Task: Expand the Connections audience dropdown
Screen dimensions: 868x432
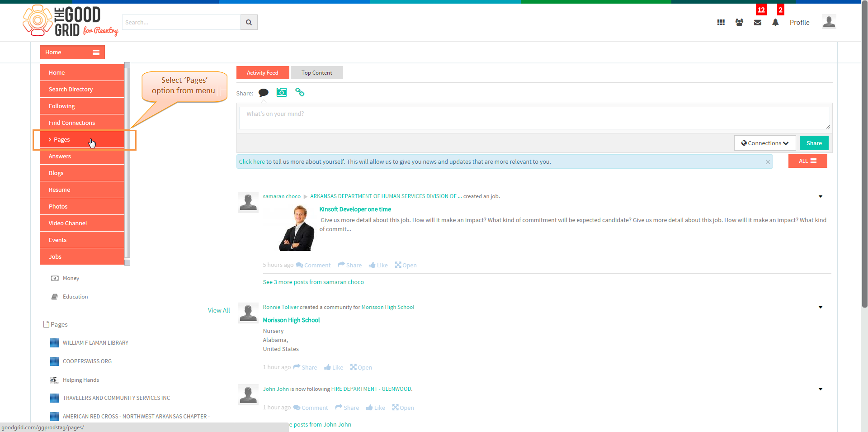Action: [765, 143]
